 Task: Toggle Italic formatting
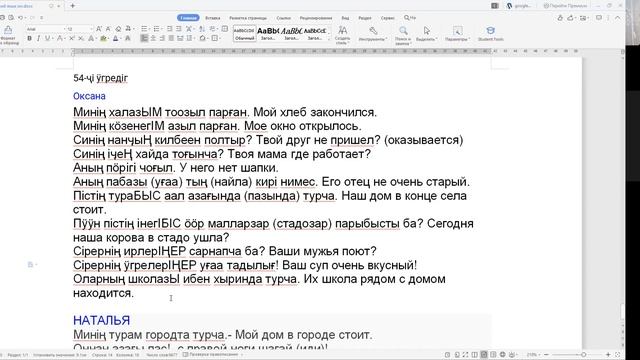point(38,38)
